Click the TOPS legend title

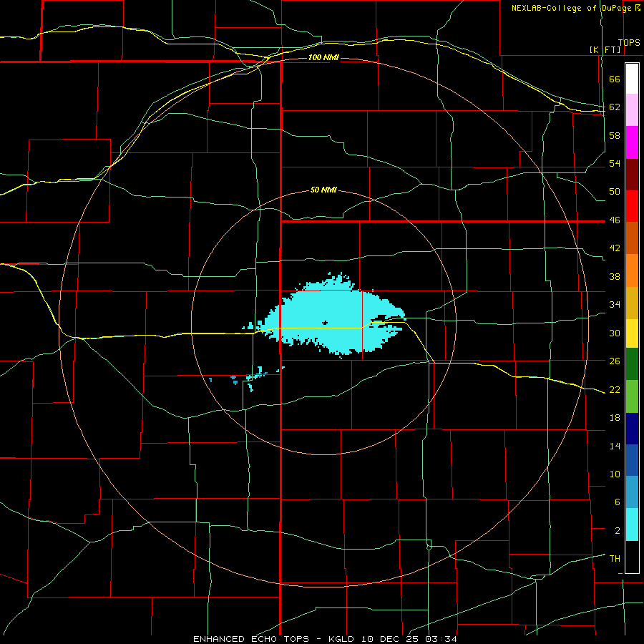coord(629,43)
